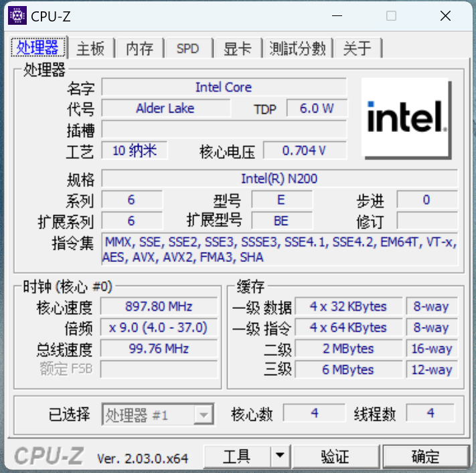Click the Intel(R) N200 specification field
The width and height of the screenshot is (476, 473).
click(x=279, y=179)
